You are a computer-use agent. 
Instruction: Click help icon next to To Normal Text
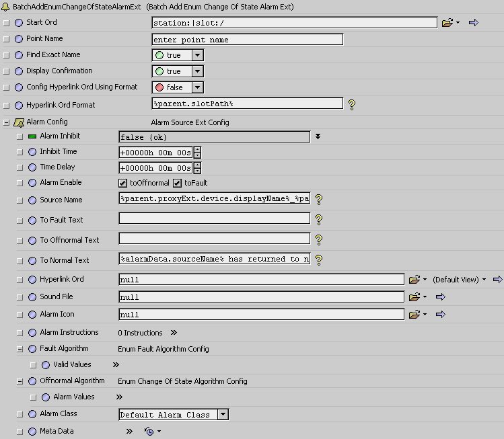pyautogui.click(x=319, y=260)
